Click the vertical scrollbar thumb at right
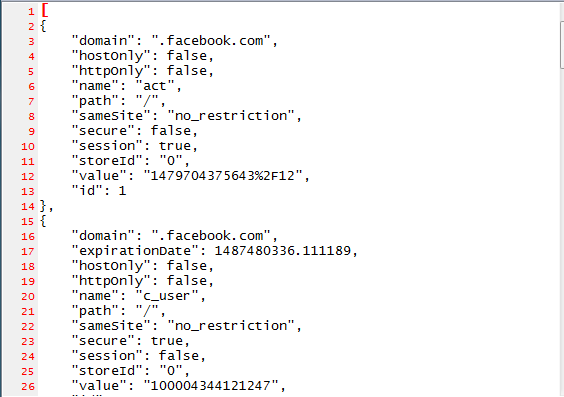This screenshot has height=397, width=564. 562,44
